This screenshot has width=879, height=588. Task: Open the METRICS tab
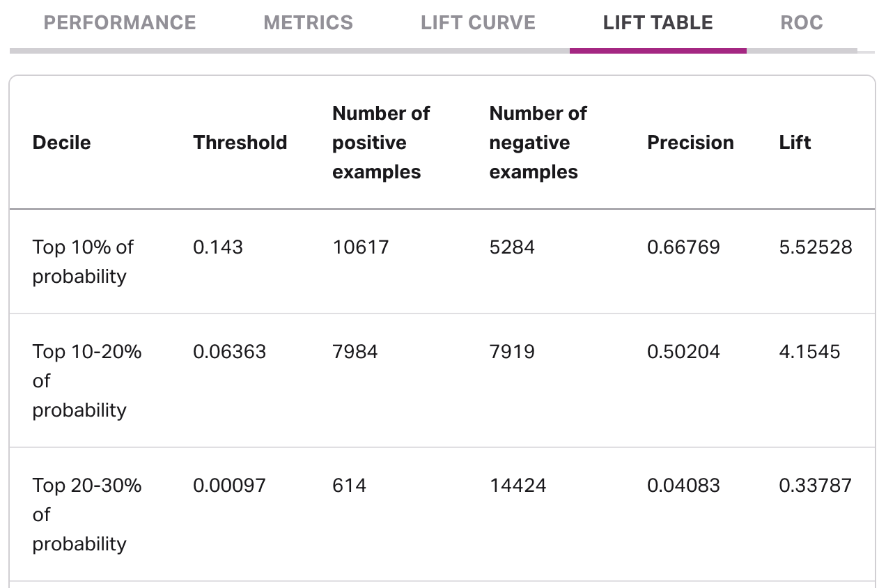(308, 23)
